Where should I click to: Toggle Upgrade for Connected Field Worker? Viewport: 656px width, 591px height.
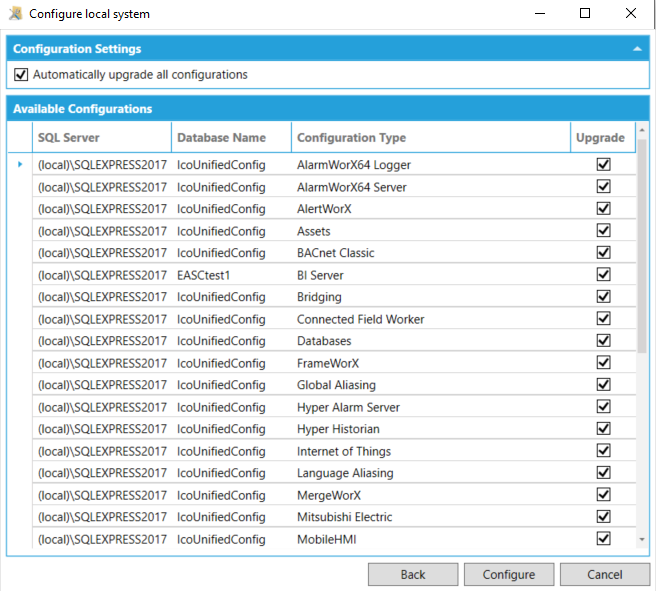coord(603,319)
